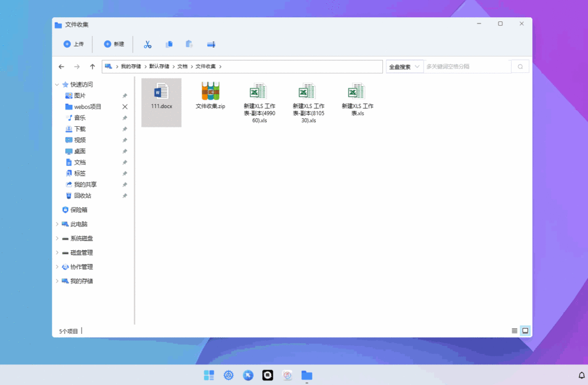Click the copy icon in toolbar
Screen dimensions: 588x385
(169, 44)
